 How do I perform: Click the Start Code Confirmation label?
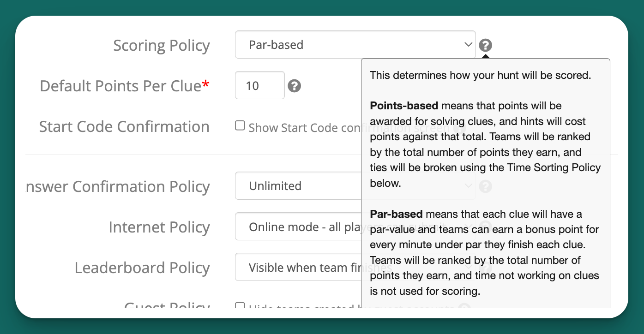(x=124, y=126)
